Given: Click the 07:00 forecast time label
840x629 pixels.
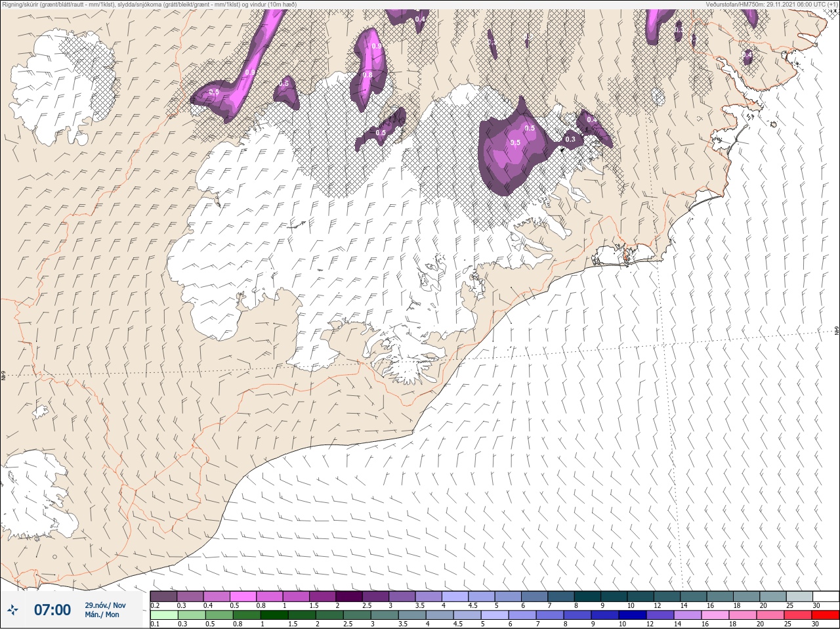Looking at the screenshot, I should point(52,610).
